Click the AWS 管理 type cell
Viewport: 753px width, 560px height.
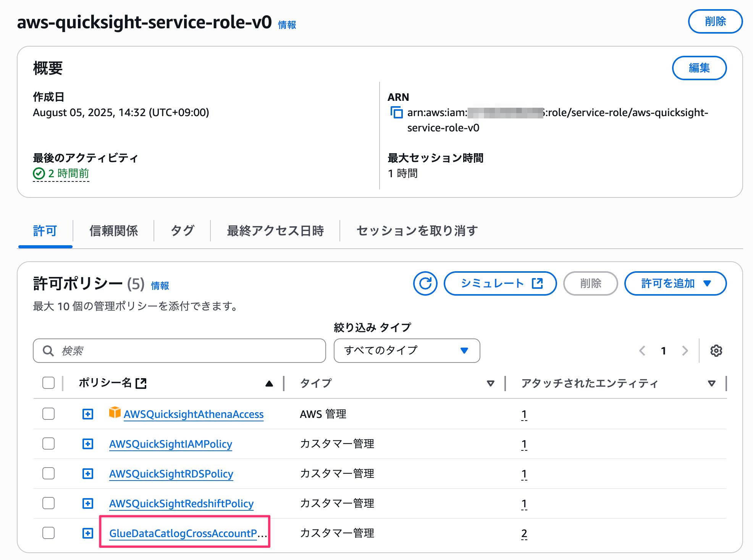click(x=323, y=414)
